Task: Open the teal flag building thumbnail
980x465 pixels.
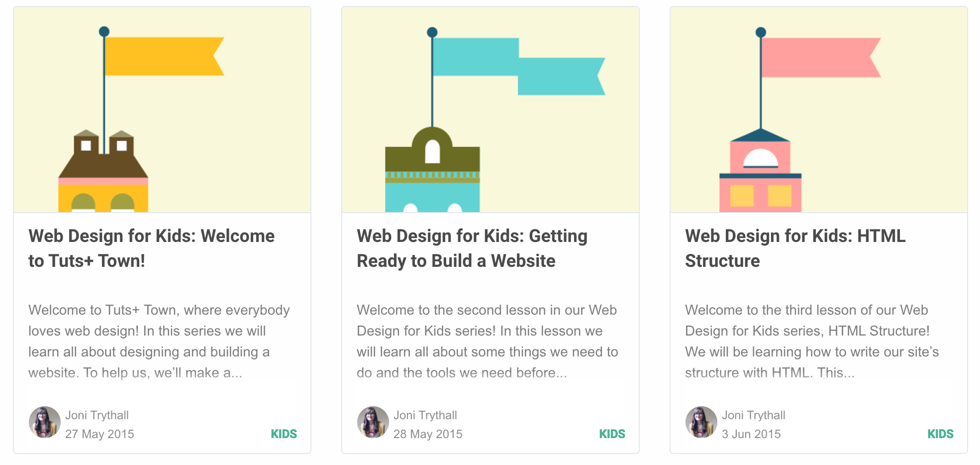Action: pos(490,110)
